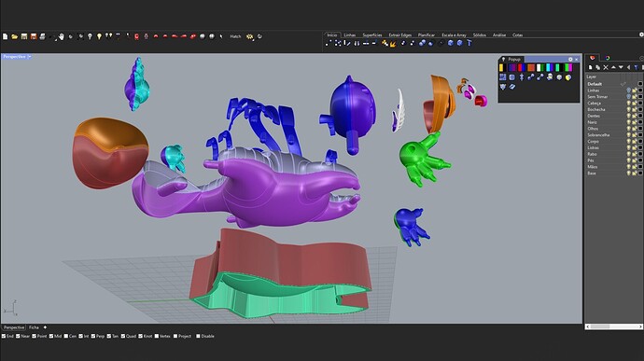Viewport: 644px width, 361px height.
Task: Click the lit yellow light bulb icon
Action: (99, 36)
